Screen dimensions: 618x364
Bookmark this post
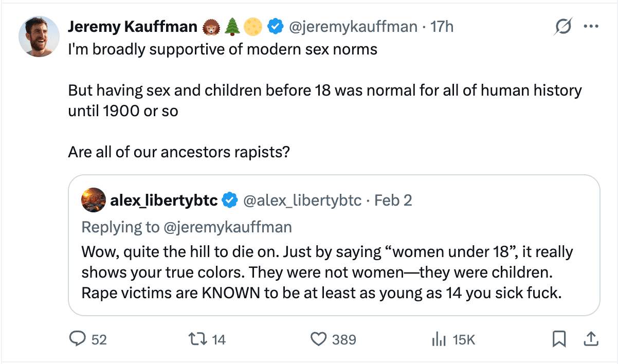coord(559,339)
